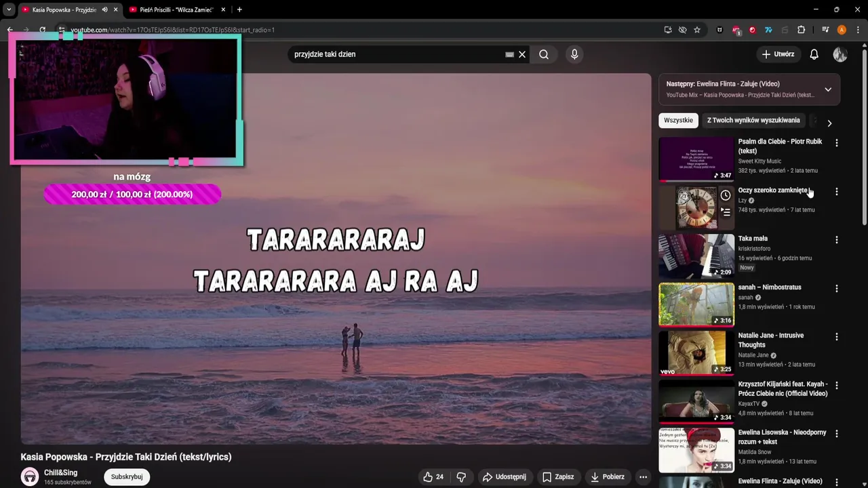
Task: Clear the search box with the X
Action: [522, 54]
